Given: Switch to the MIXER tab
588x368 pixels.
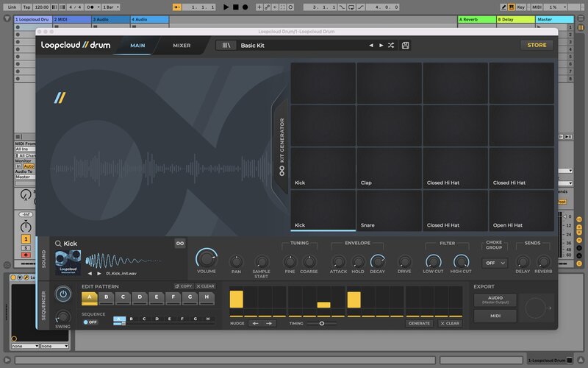Looking at the screenshot, I should 182,46.
